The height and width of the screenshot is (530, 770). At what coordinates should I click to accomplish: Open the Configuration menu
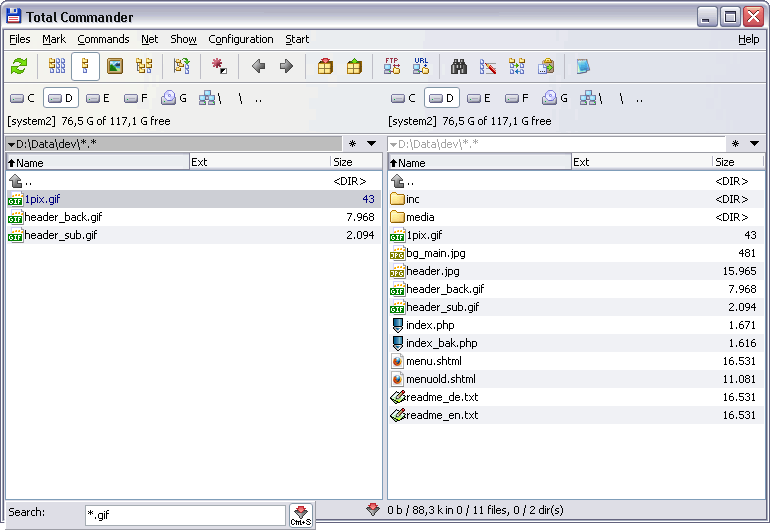coord(241,39)
